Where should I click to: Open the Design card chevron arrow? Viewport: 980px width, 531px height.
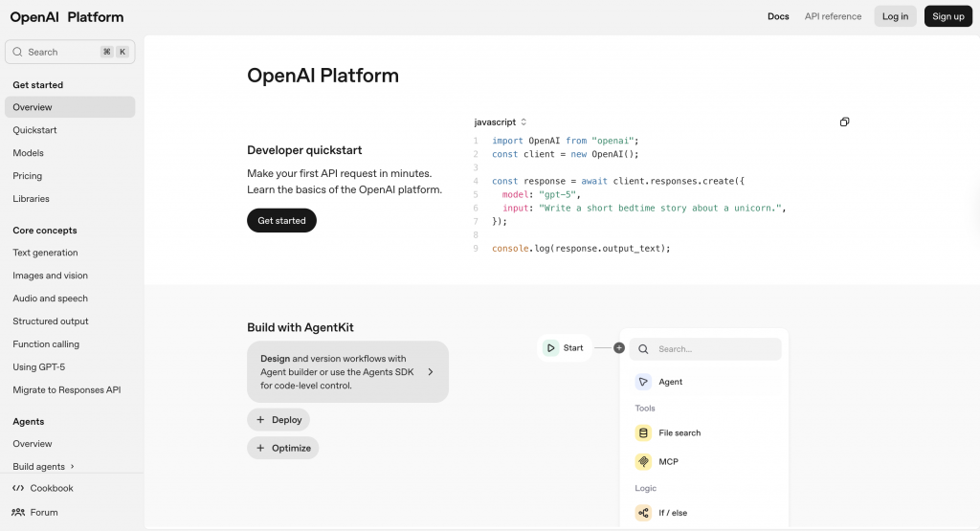(x=431, y=371)
